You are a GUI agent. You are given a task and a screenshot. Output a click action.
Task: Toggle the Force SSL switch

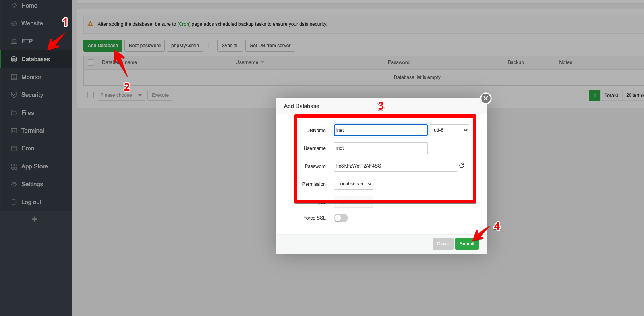pyautogui.click(x=341, y=218)
